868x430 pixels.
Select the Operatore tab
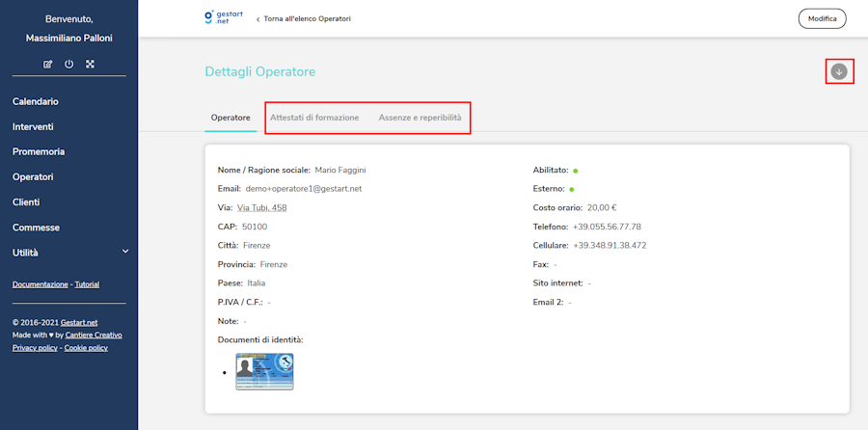point(231,118)
